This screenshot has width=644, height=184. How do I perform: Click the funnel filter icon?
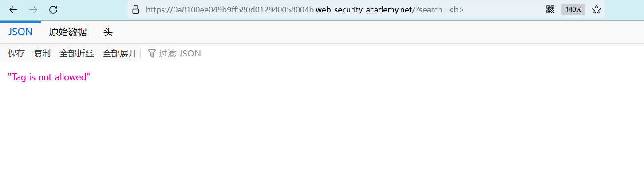coord(152,53)
